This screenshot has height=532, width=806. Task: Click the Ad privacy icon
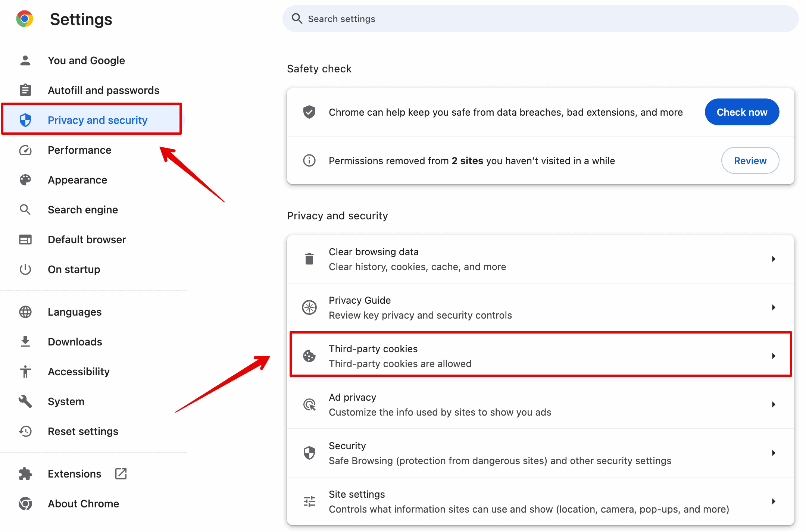pos(309,404)
